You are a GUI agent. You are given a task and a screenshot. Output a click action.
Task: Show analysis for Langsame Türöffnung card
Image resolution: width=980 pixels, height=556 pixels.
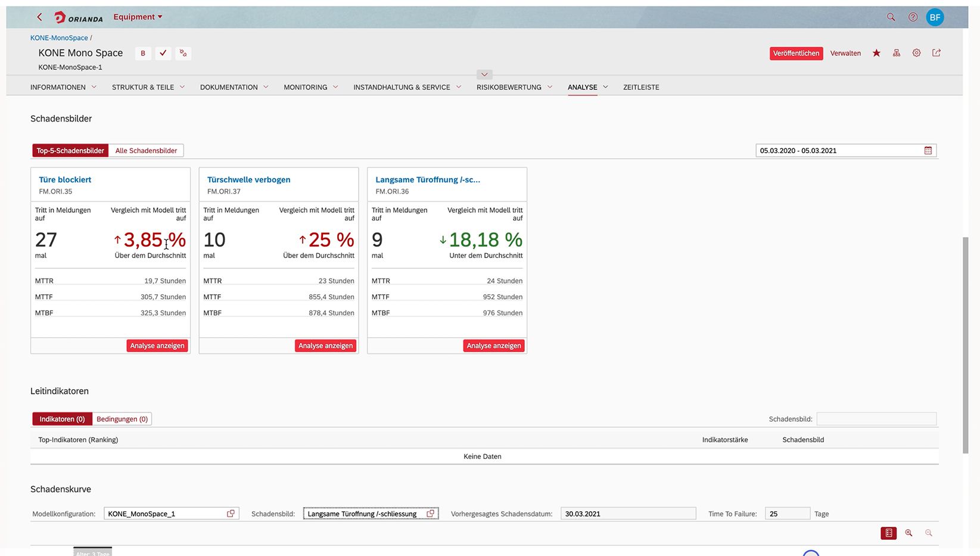click(x=494, y=346)
